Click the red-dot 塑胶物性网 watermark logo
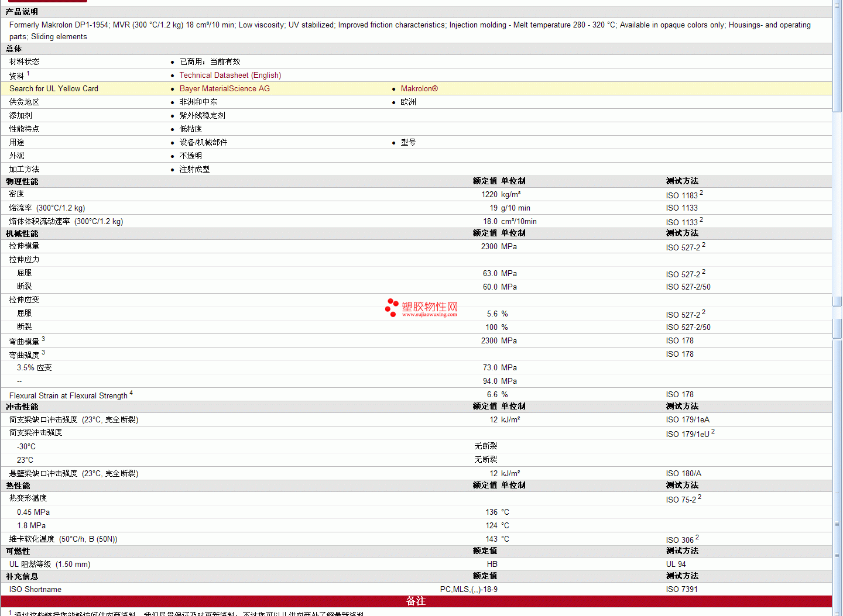The height and width of the screenshot is (616, 843). click(x=392, y=307)
